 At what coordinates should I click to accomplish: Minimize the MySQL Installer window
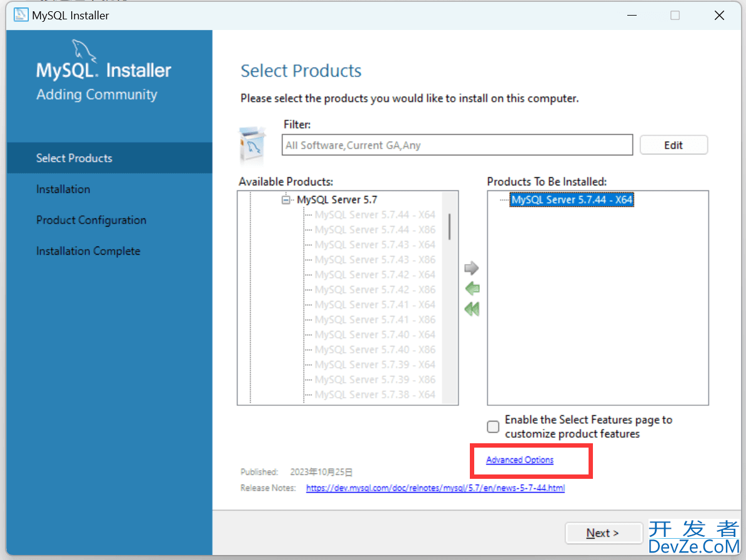(632, 15)
